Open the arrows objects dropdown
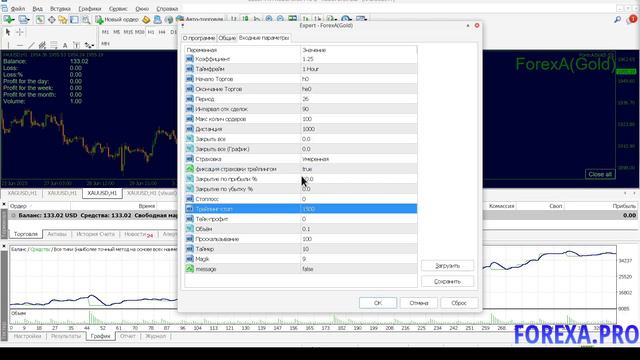This screenshot has height=360, width=640. 89,45
